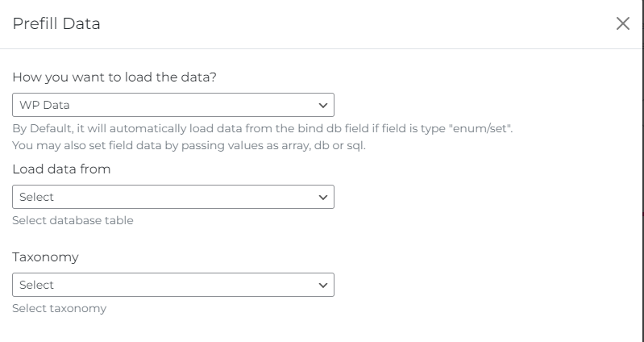Close the Prefill Data dialog
This screenshot has height=342, width=644.
(x=622, y=23)
